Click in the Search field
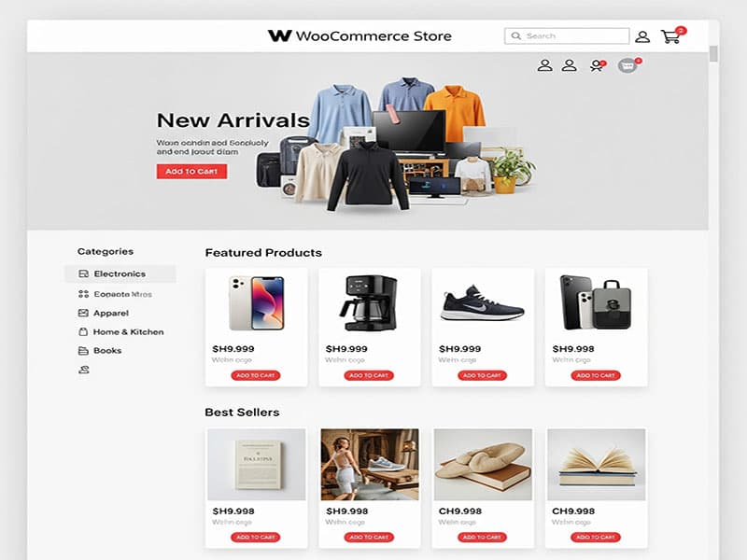Screen dimensions: 747x560 click(567, 35)
